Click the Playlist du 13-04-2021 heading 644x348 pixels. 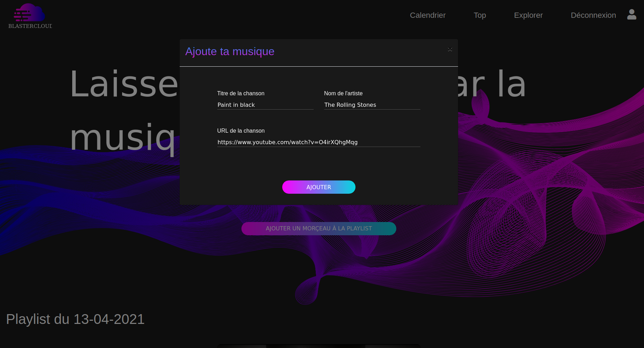pos(75,319)
